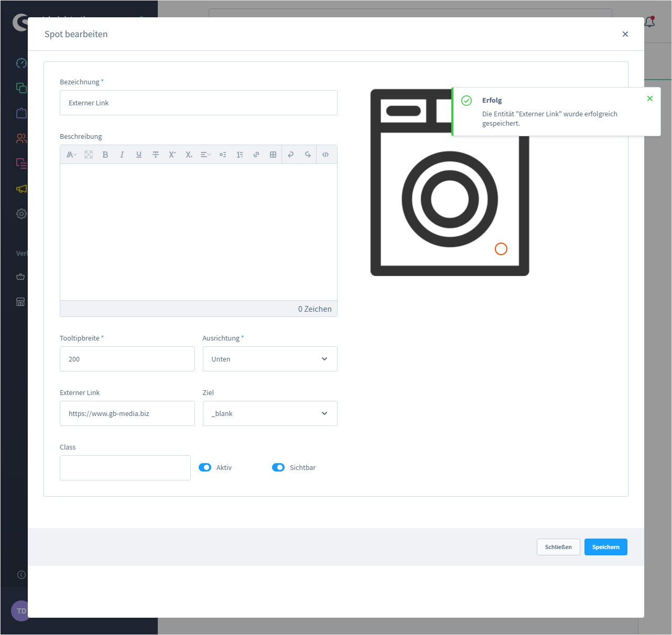Open the settings gear in sidebar
The width and height of the screenshot is (672, 635).
click(x=21, y=214)
